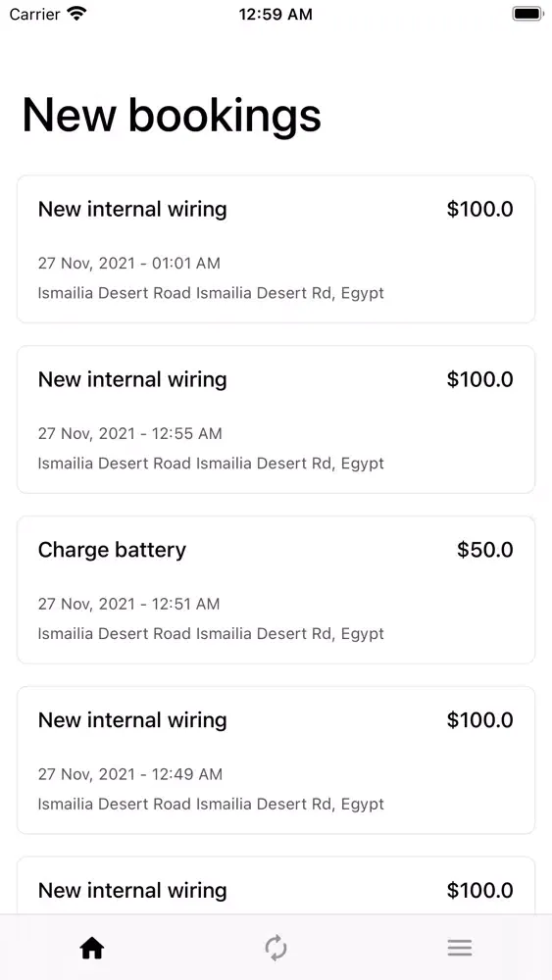This screenshot has width=552, height=980.
Task: Tap the 27 Nov, 2021 - 12:51 AM date
Action: point(128,604)
